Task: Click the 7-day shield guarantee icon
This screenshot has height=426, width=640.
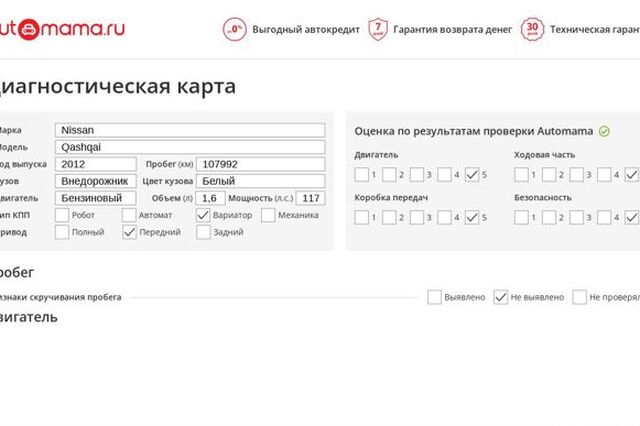Action: pos(378,29)
